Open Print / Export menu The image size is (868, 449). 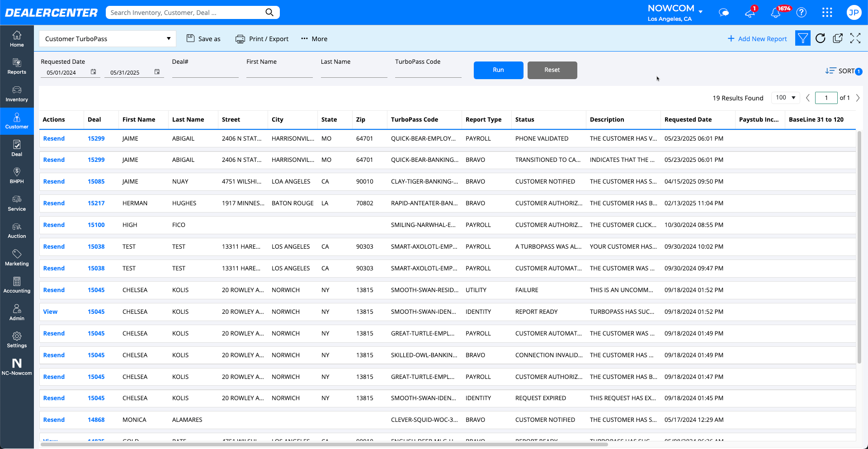(262, 39)
